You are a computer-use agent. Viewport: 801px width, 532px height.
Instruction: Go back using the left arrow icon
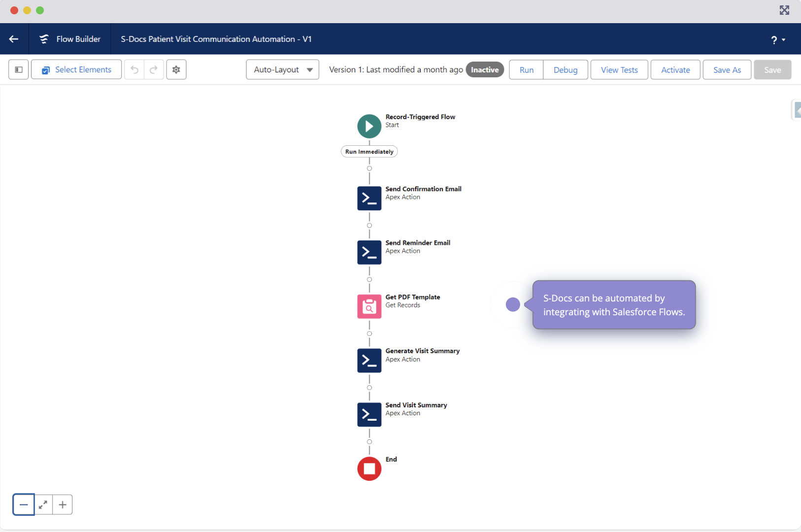(14, 39)
